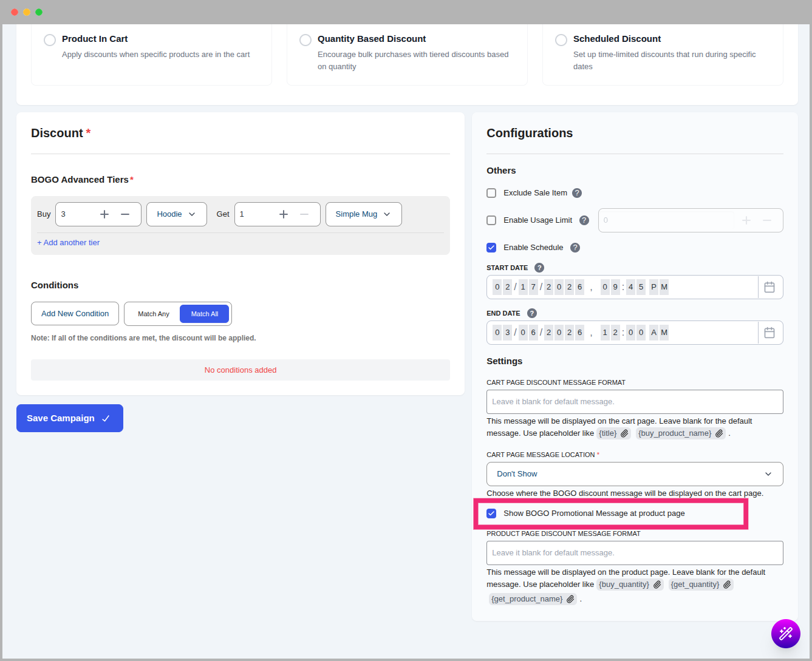Expand the Hoodie product dropdown

tap(176, 214)
